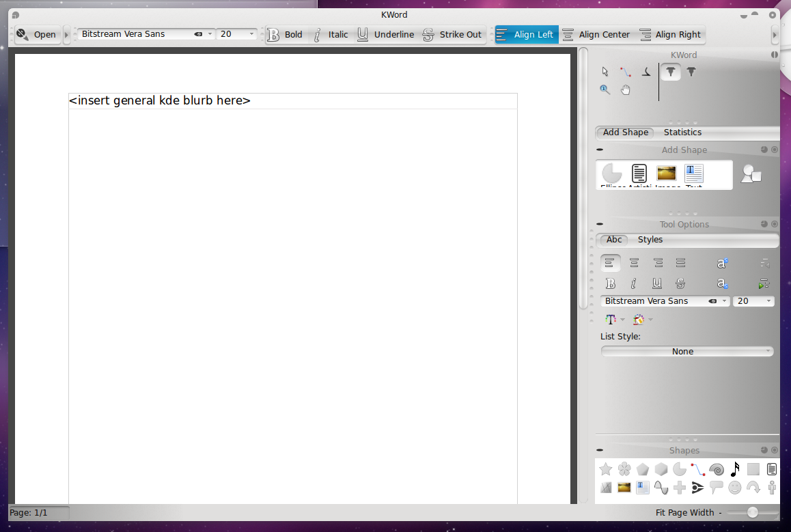
Task: Click Fit Page Width zoom label
Action: coord(684,513)
